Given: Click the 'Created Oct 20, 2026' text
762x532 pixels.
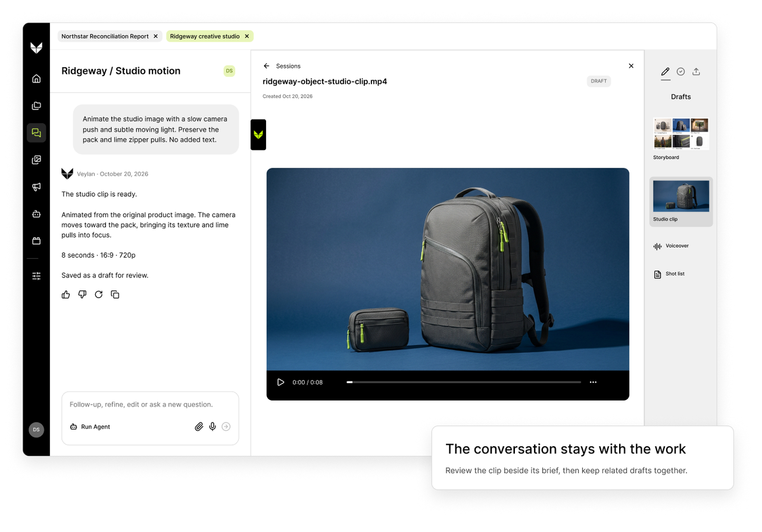Looking at the screenshot, I should coord(288,96).
